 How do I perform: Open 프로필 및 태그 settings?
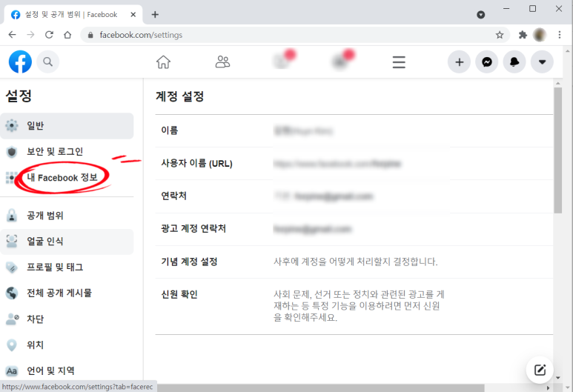(67, 268)
